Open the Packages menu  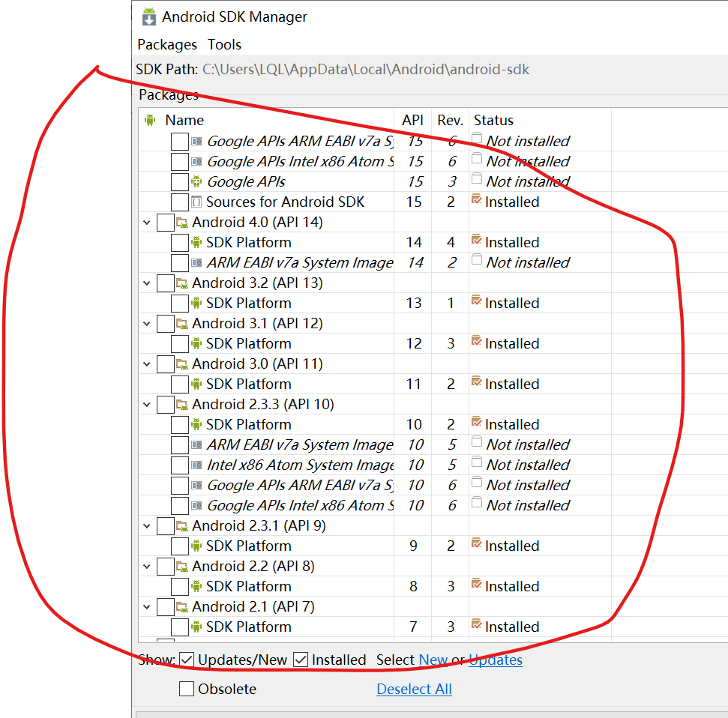click(167, 44)
